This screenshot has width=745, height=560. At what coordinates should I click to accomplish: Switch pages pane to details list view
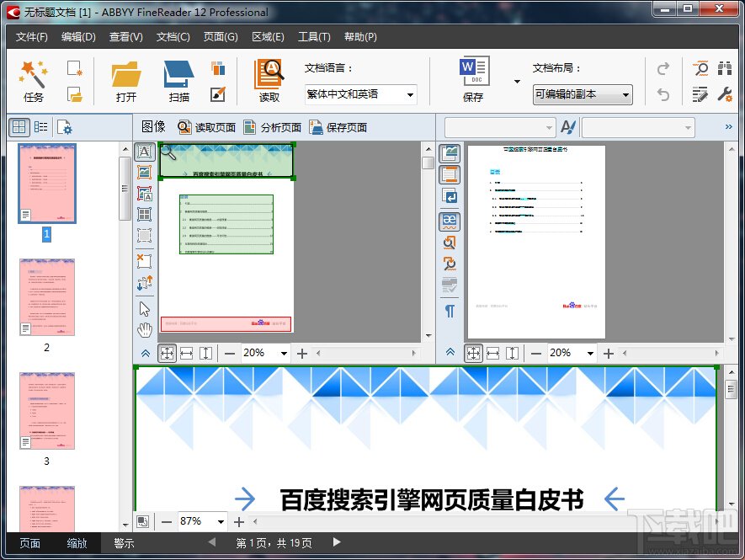pos(41,127)
